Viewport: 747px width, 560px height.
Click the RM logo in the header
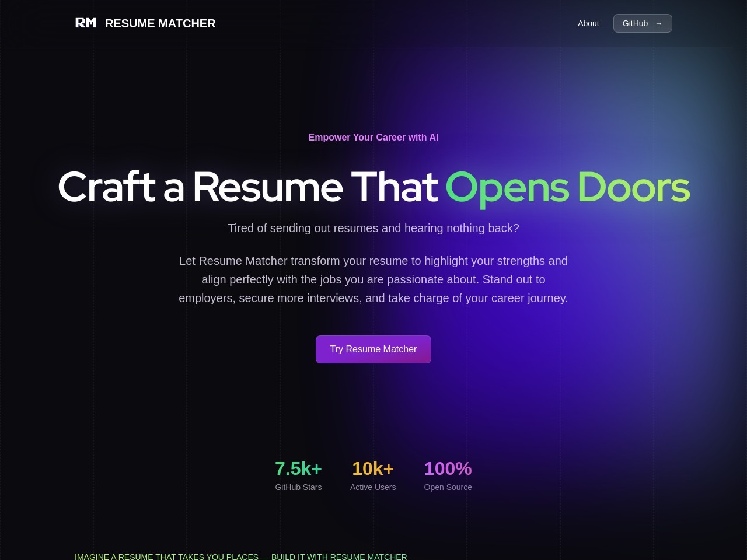pyautogui.click(x=85, y=23)
